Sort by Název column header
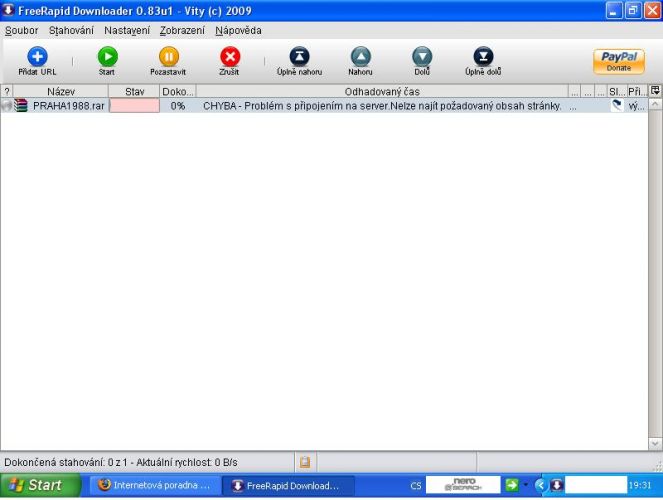 click(61, 91)
